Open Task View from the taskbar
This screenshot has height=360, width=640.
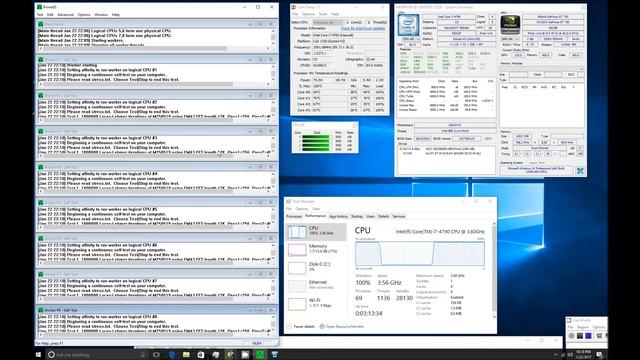click(x=156, y=355)
